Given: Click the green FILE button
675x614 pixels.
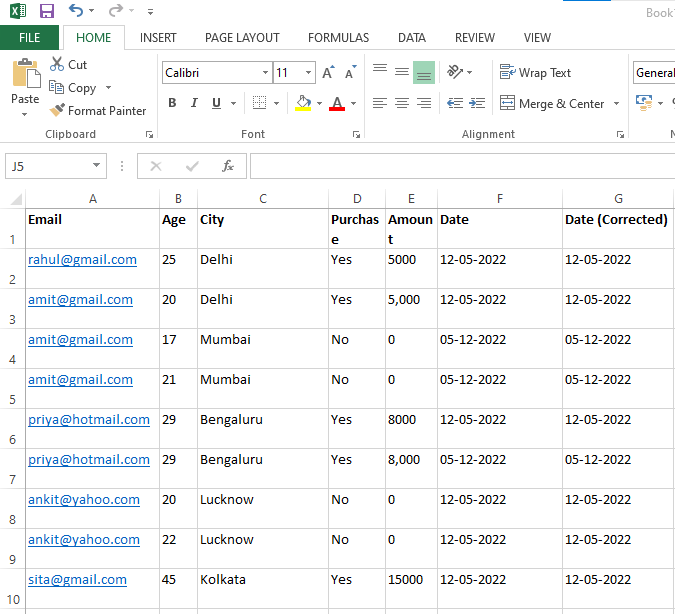Looking at the screenshot, I should click(x=29, y=38).
